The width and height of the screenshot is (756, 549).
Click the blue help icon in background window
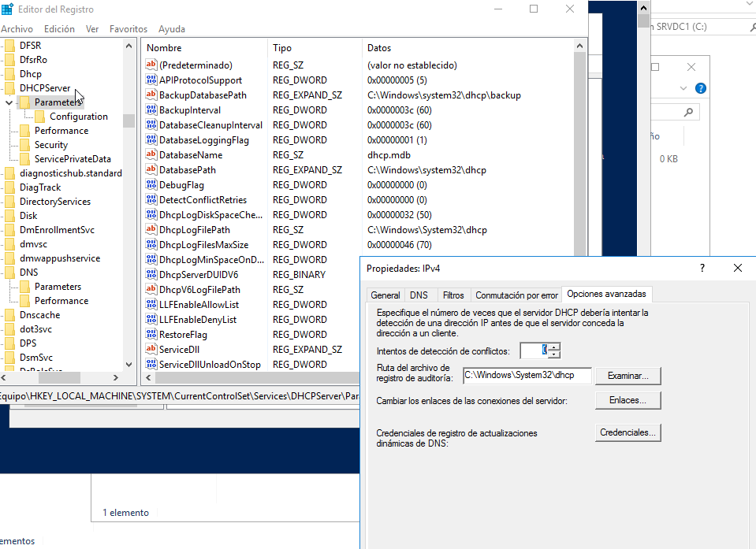point(700,88)
